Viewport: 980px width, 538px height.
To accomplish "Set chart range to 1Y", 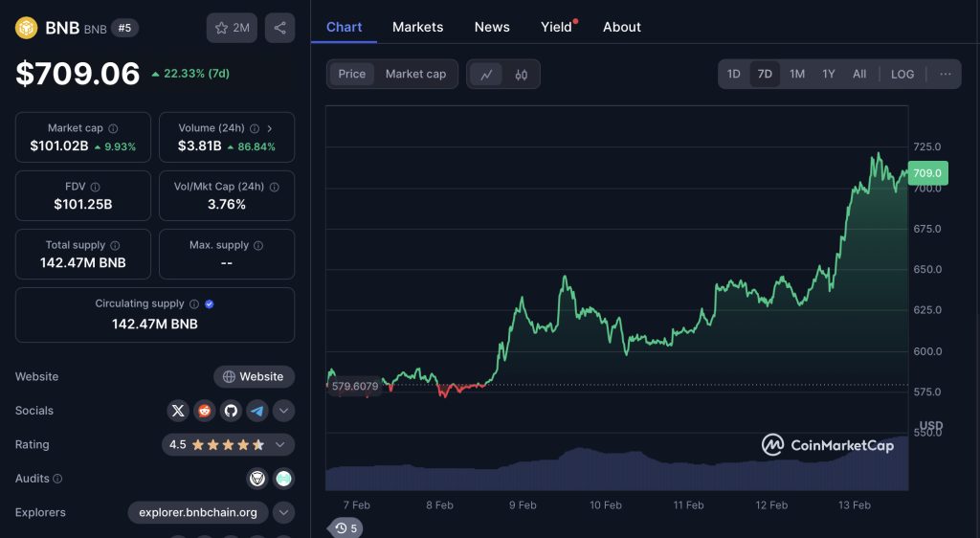I will point(829,74).
